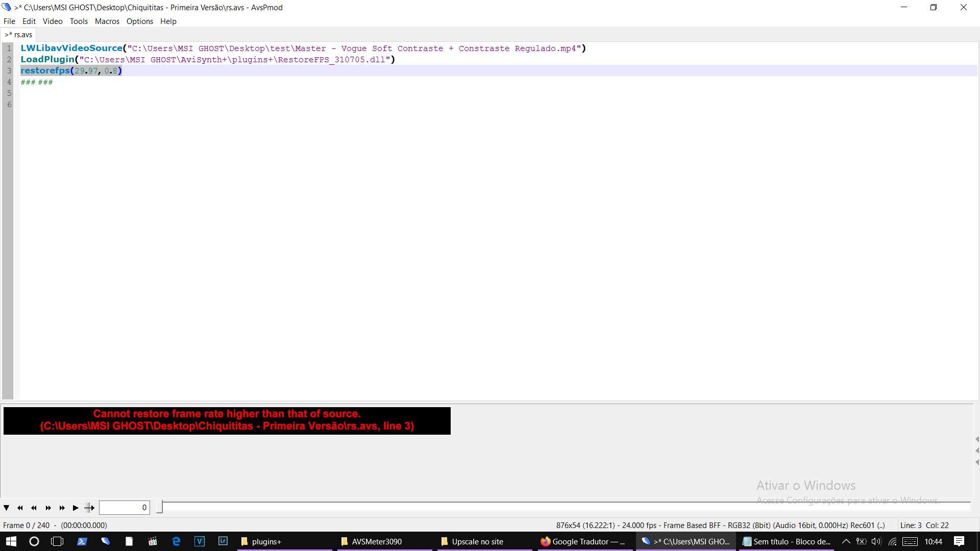Image resolution: width=980 pixels, height=551 pixels.
Task: Step back one frame with second rewind arrow
Action: point(34,508)
